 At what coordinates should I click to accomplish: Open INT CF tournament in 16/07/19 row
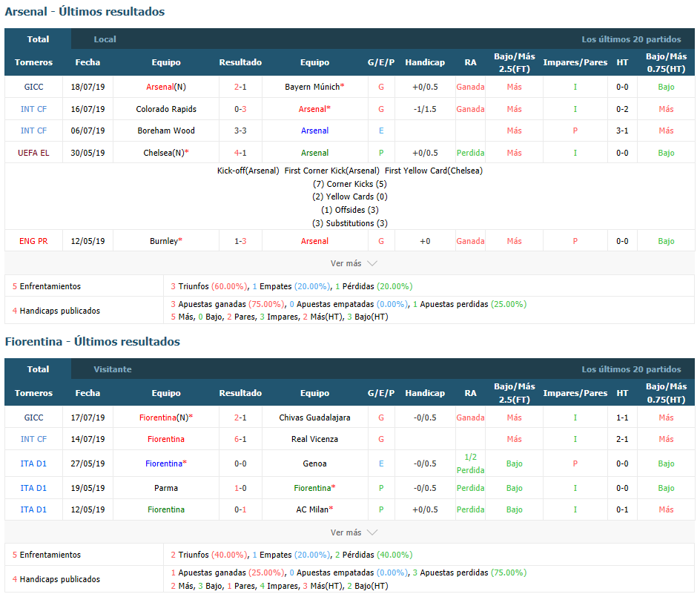(x=33, y=109)
